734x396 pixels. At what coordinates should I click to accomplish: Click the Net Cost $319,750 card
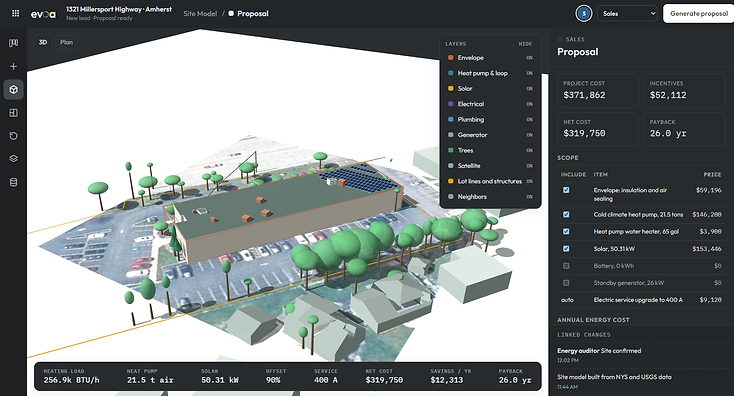click(598, 129)
